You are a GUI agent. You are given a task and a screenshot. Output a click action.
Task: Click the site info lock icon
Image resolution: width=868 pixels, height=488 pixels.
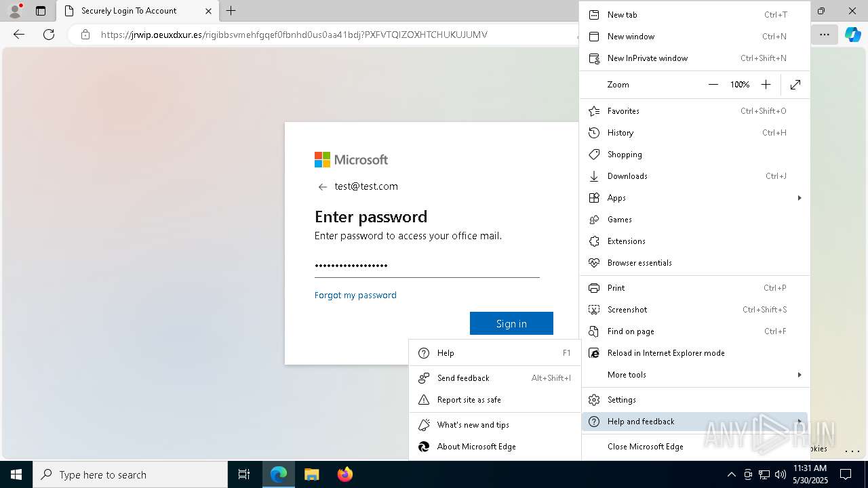[85, 35]
